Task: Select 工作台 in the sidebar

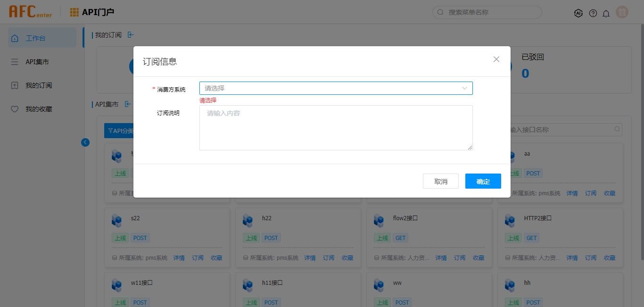Action: pyautogui.click(x=42, y=38)
